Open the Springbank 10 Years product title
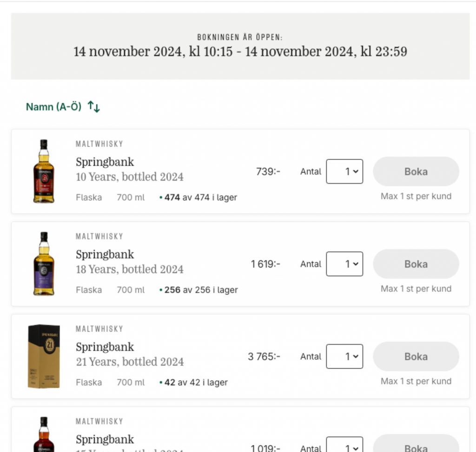 (x=105, y=162)
